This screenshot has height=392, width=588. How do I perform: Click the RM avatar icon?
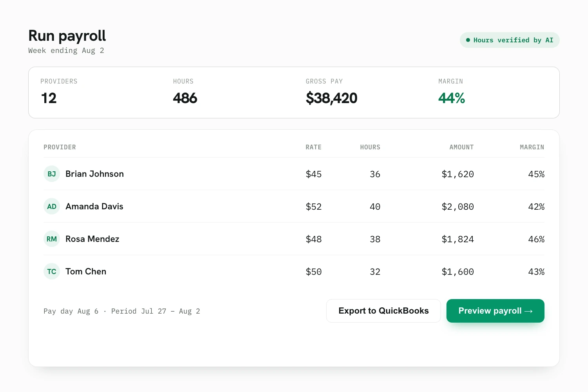coord(52,239)
